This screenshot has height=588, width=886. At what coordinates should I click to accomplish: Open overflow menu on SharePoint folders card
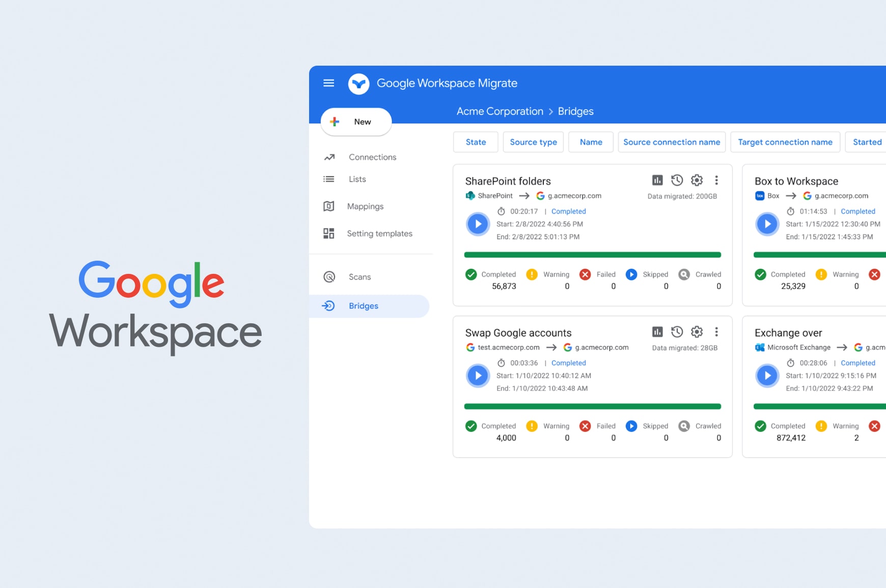tap(716, 180)
